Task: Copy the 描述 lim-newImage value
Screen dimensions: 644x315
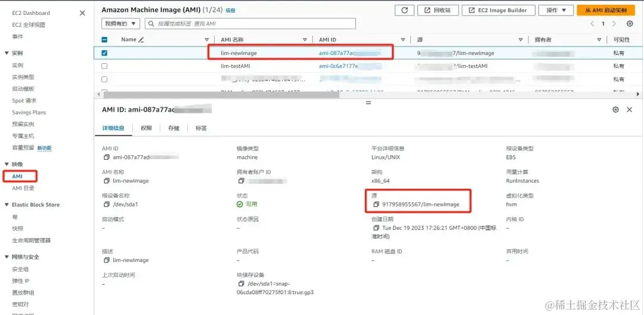Action: pyautogui.click(x=107, y=260)
